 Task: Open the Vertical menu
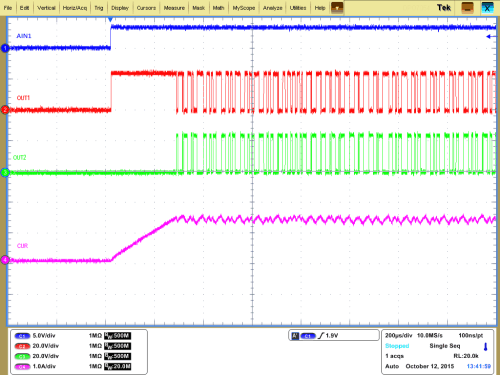[x=46, y=8]
